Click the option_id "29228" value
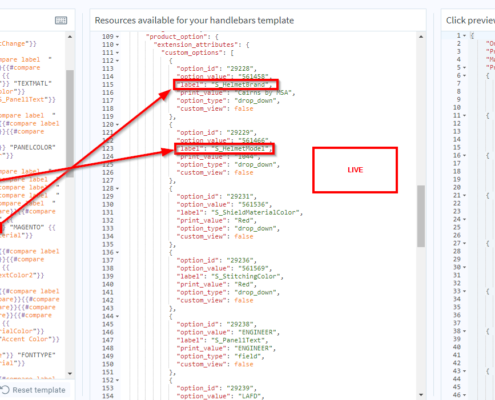The height and width of the screenshot is (400, 495). coord(240,69)
